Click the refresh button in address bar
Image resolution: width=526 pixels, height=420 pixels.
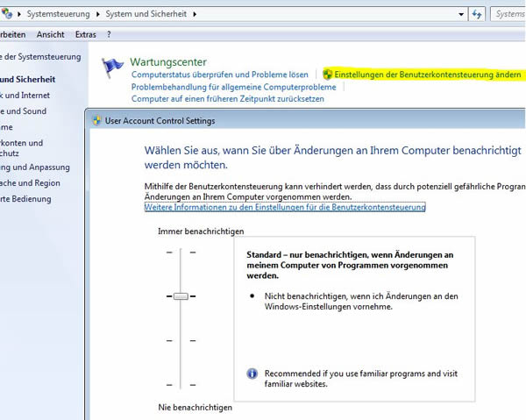point(477,14)
